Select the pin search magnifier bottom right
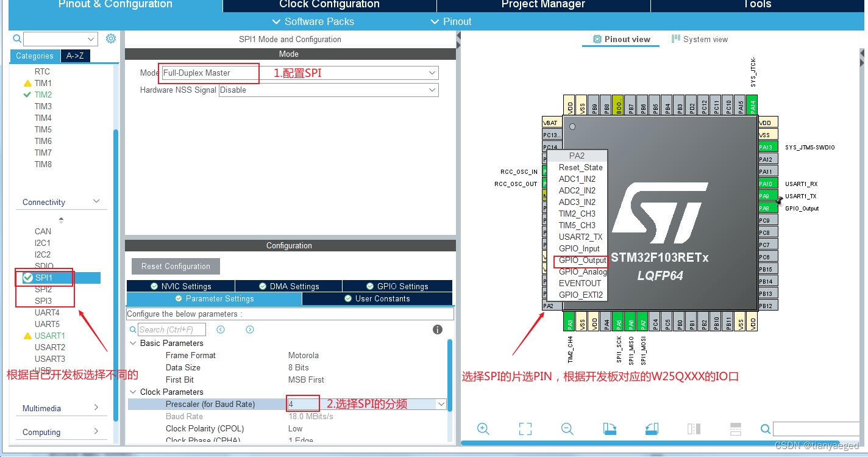Screen dimensions: 868x457 pyautogui.click(x=766, y=429)
